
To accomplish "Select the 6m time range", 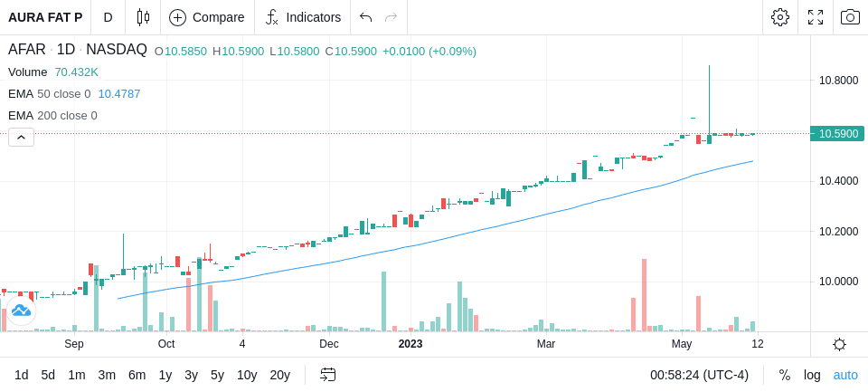I will click(x=137, y=376).
